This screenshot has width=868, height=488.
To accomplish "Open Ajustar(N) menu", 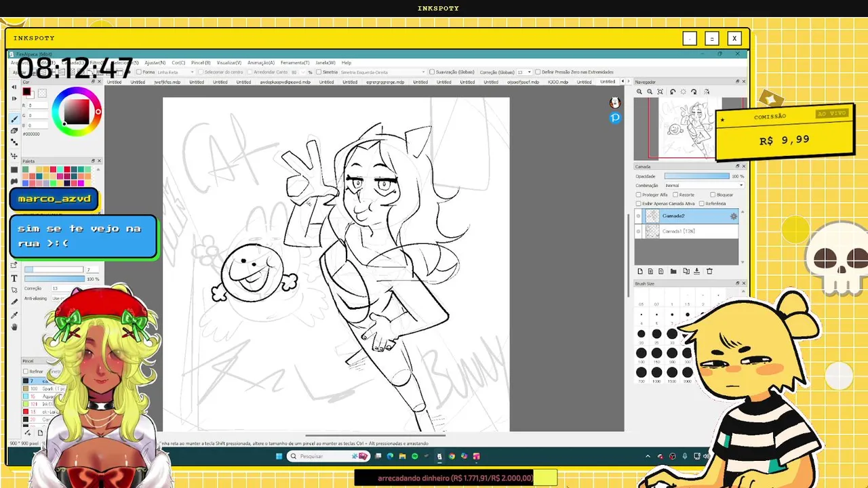I will click(x=155, y=62).
